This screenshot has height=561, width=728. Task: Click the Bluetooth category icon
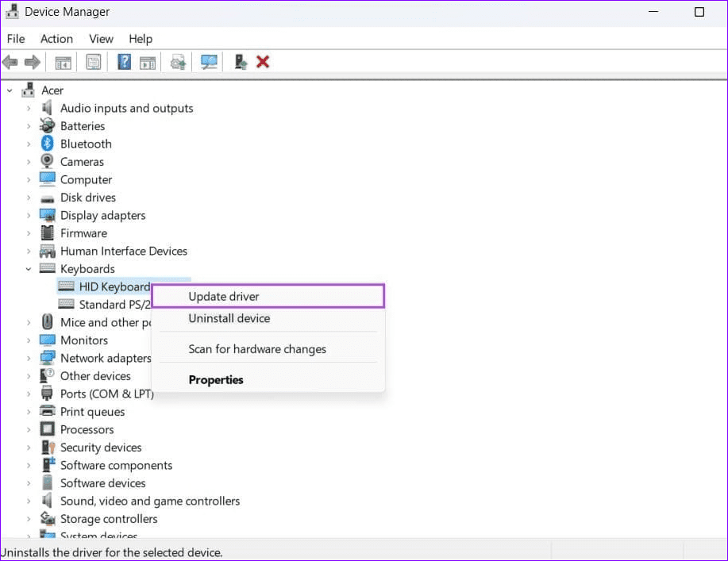47,144
